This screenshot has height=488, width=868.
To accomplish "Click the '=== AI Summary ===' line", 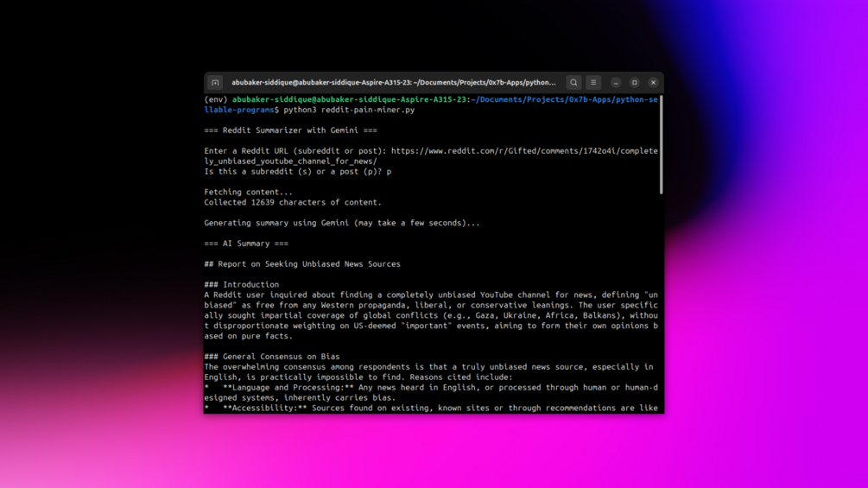I will click(246, 244).
